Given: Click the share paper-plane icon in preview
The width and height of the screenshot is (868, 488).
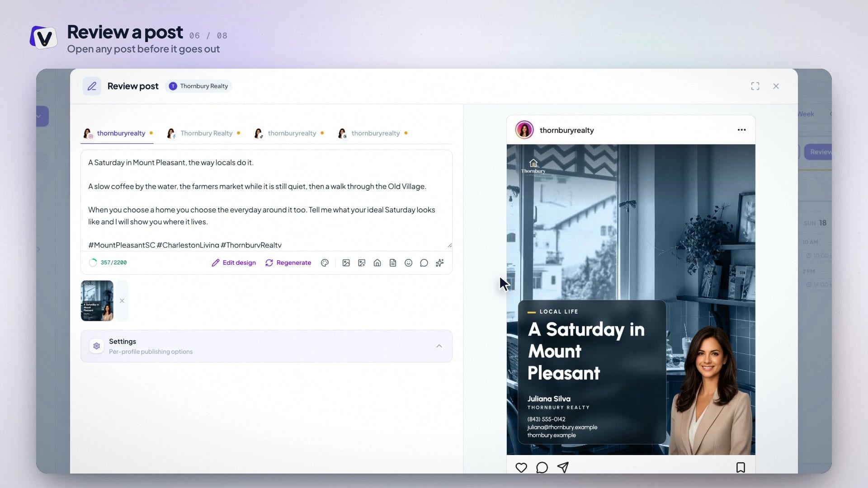Looking at the screenshot, I should click(563, 468).
